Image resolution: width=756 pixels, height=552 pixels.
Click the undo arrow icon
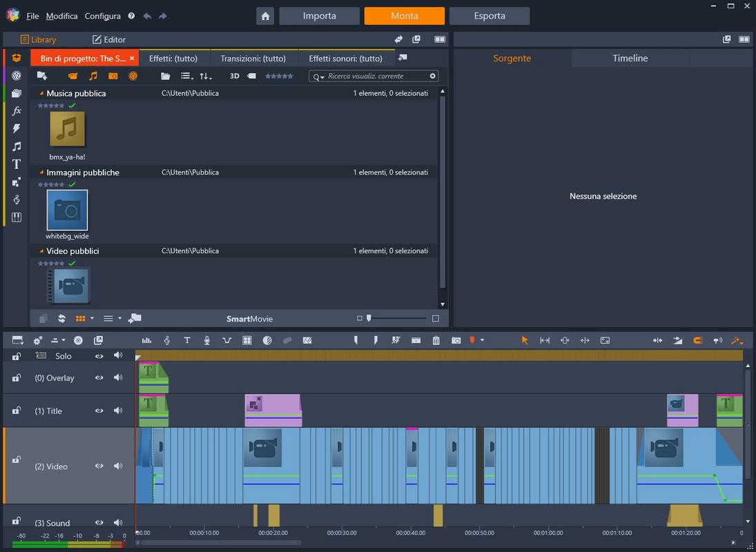[x=148, y=16]
